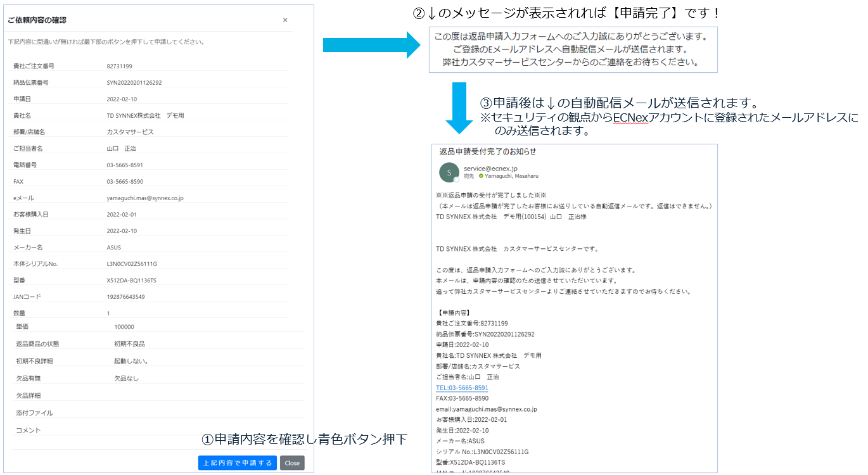Click the お客様購入日 value 2022-02-01
This screenshot has width=868, height=475.
122,214
